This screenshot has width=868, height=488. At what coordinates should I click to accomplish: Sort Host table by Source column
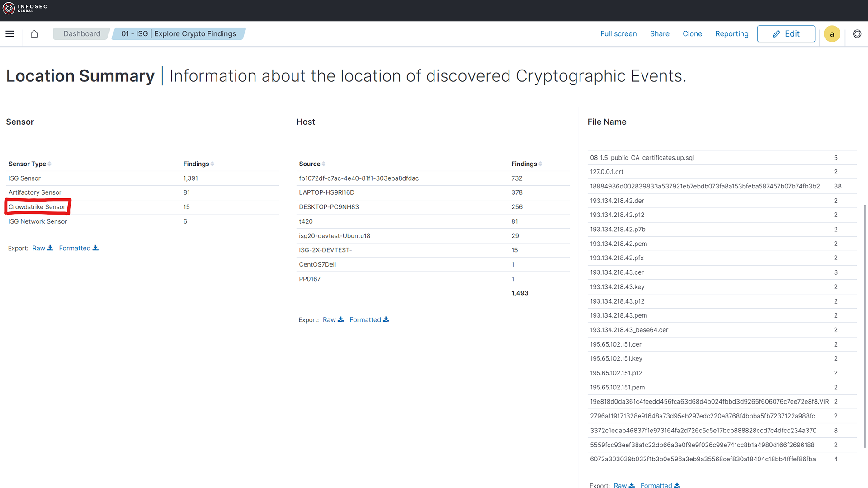coord(312,164)
